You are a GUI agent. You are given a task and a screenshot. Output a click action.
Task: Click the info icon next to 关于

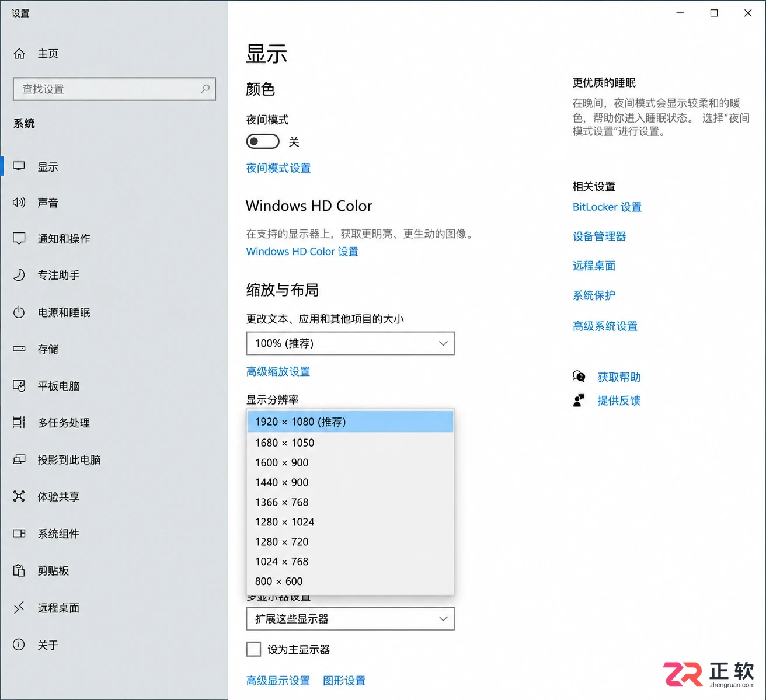(19, 645)
